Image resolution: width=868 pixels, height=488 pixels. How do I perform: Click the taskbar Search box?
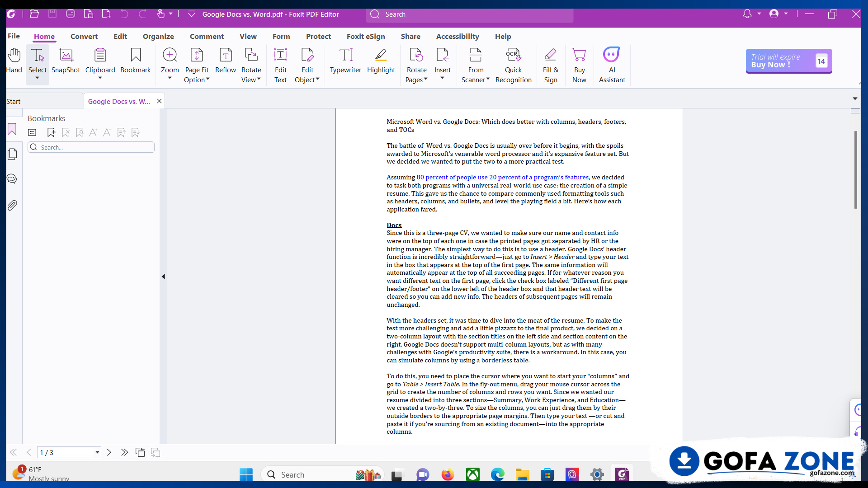pos(322,475)
